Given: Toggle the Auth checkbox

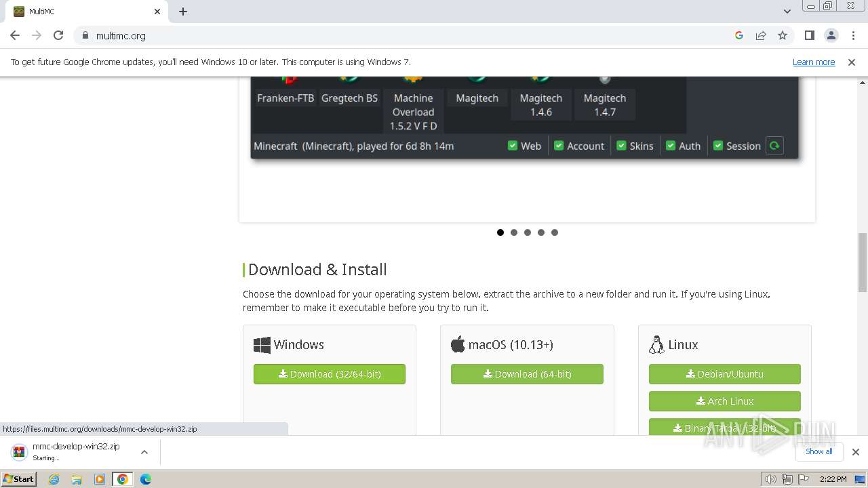Looking at the screenshot, I should click(671, 146).
